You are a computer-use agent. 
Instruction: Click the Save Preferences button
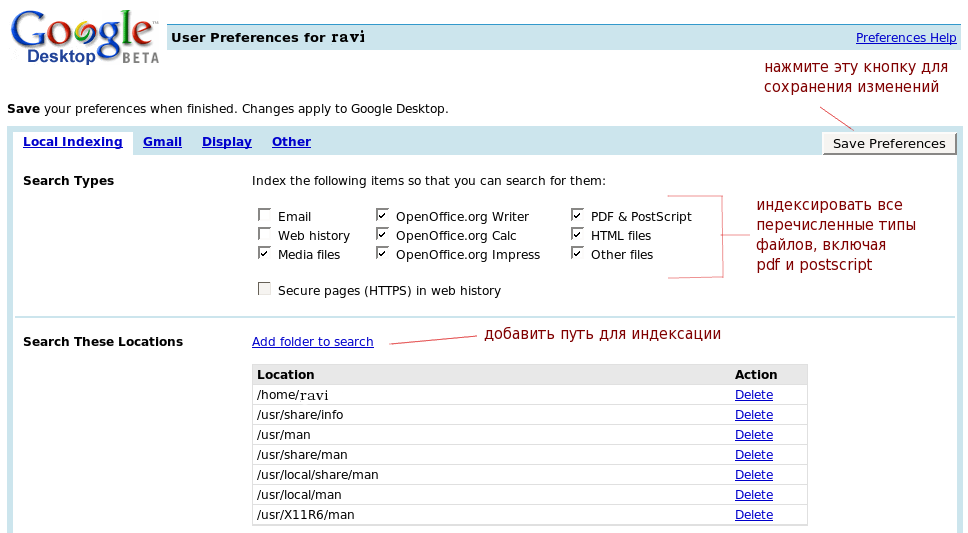[889, 143]
